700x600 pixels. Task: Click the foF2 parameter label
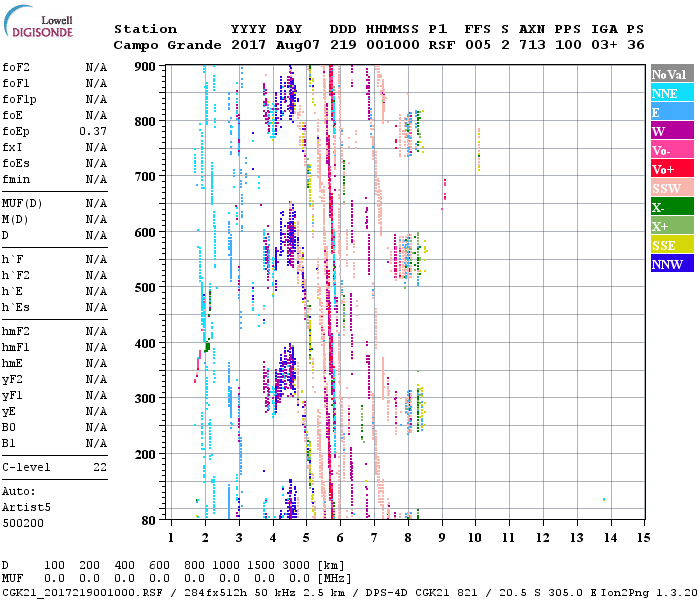[16, 67]
